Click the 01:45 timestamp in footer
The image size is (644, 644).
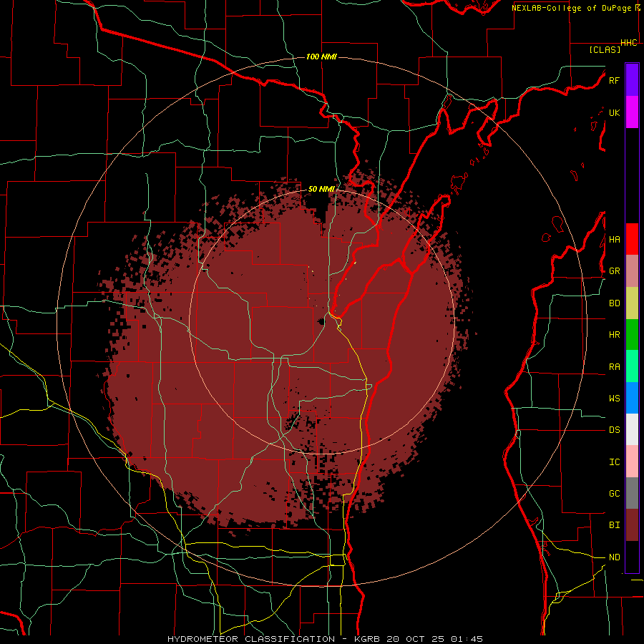467,639
